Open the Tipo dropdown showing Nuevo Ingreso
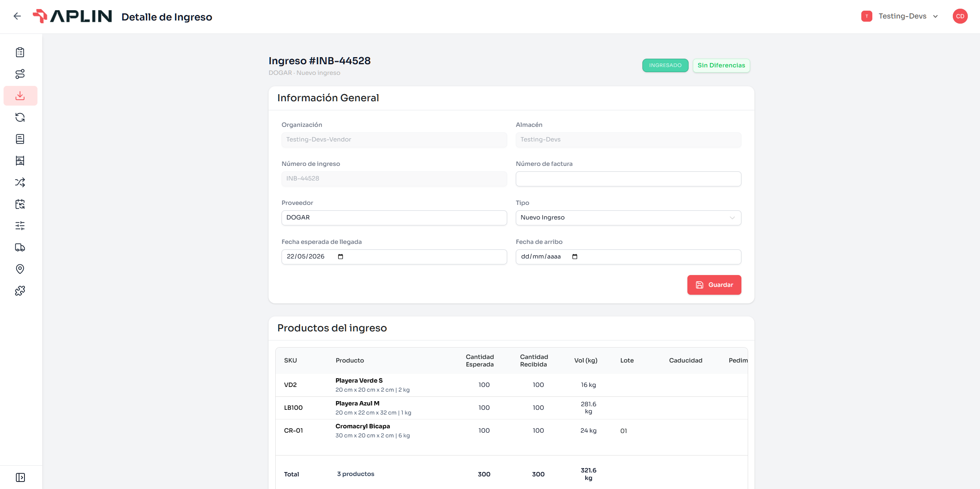This screenshot has height=489, width=980. pos(628,218)
